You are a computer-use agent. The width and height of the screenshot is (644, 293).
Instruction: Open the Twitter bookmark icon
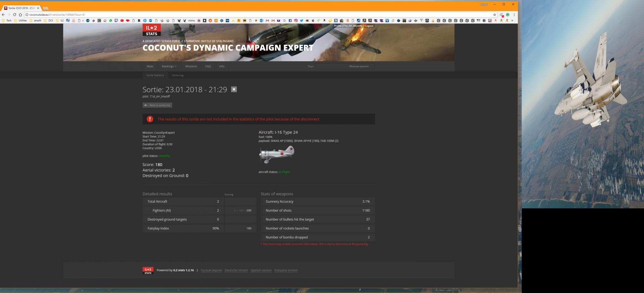point(302,20)
